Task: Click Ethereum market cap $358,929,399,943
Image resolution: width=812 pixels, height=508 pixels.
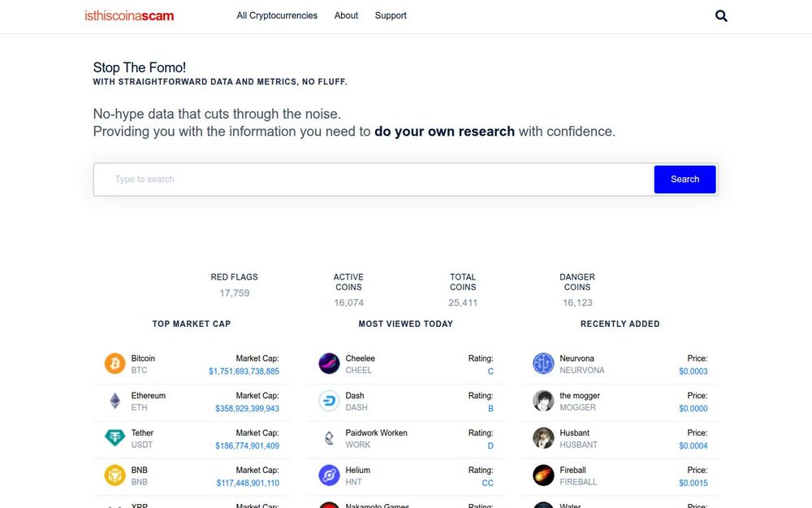Action: (247, 409)
